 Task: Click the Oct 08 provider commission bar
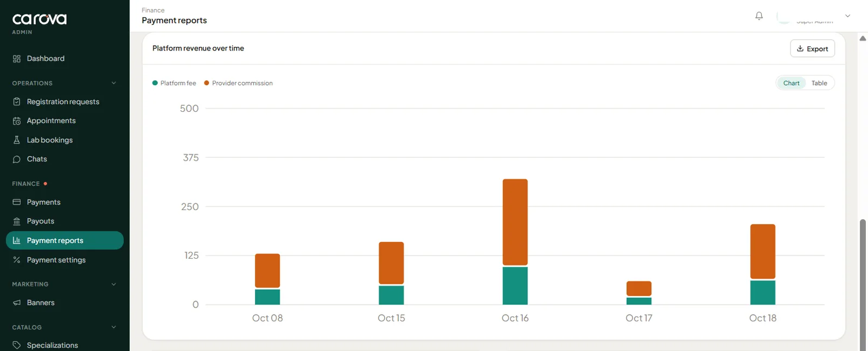[x=267, y=271]
